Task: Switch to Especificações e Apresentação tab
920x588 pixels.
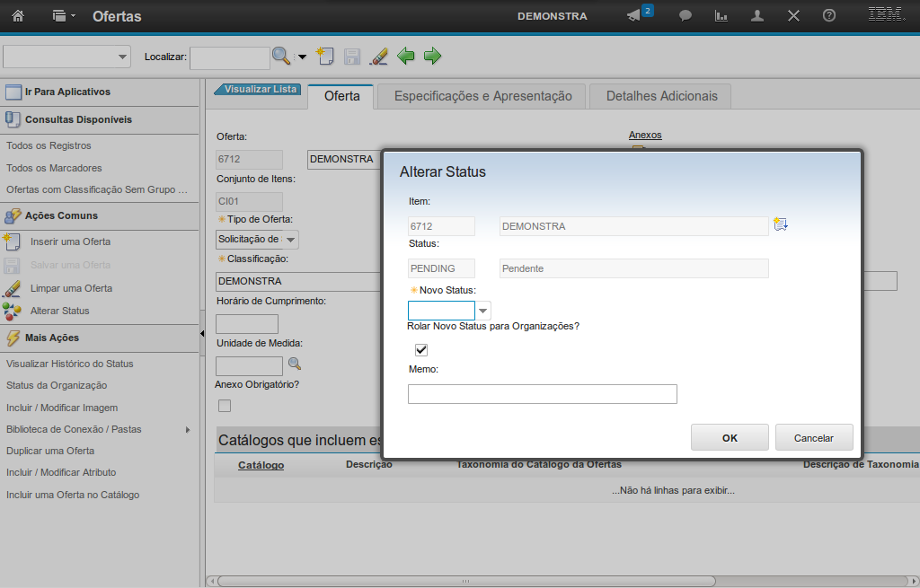Action: [482, 96]
